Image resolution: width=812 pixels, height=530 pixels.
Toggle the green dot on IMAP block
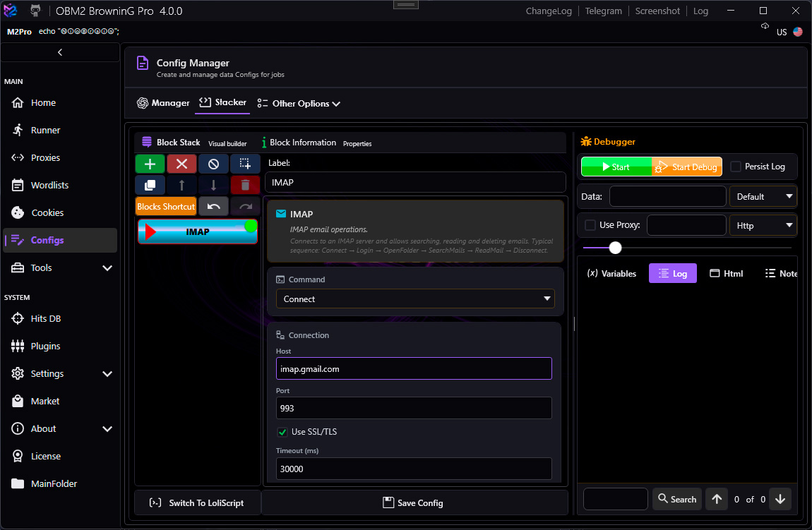(251, 226)
